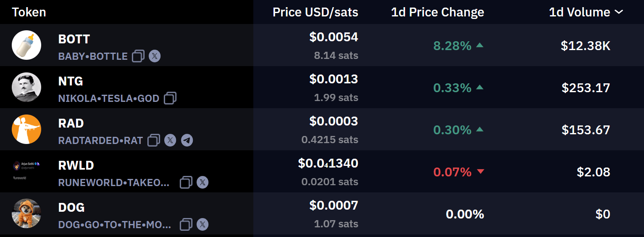Open the DOG token's X profile
The height and width of the screenshot is (237, 644).
pyautogui.click(x=202, y=224)
